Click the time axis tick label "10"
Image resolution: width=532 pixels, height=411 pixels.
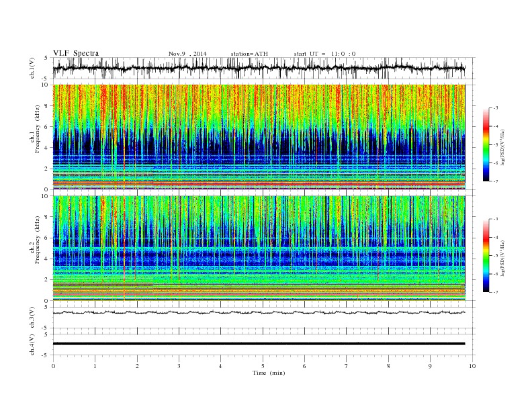[472, 366]
